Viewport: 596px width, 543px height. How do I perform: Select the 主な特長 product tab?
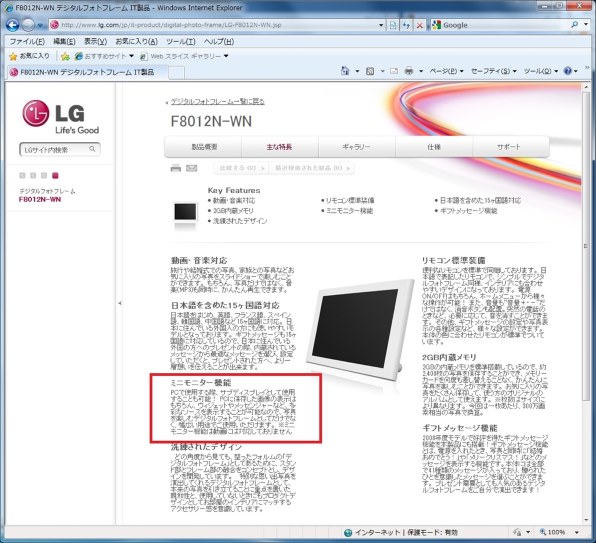tap(279, 147)
